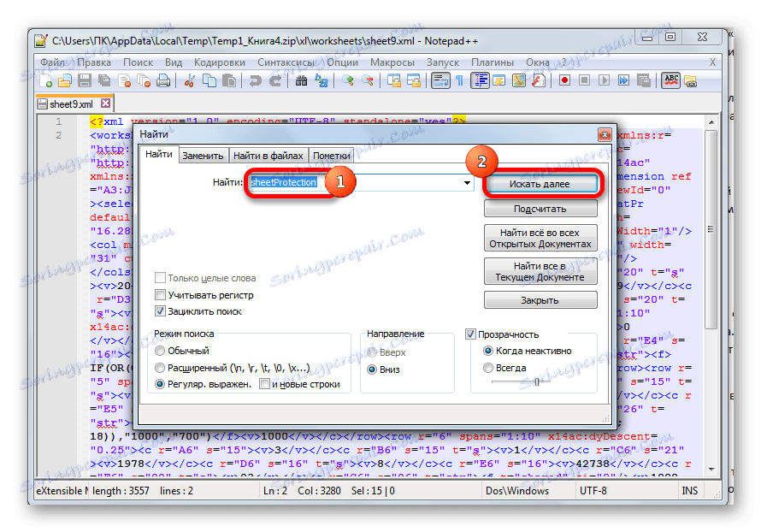Select 'Обычный' search mode radio
The image size is (761, 532).
pyautogui.click(x=160, y=351)
